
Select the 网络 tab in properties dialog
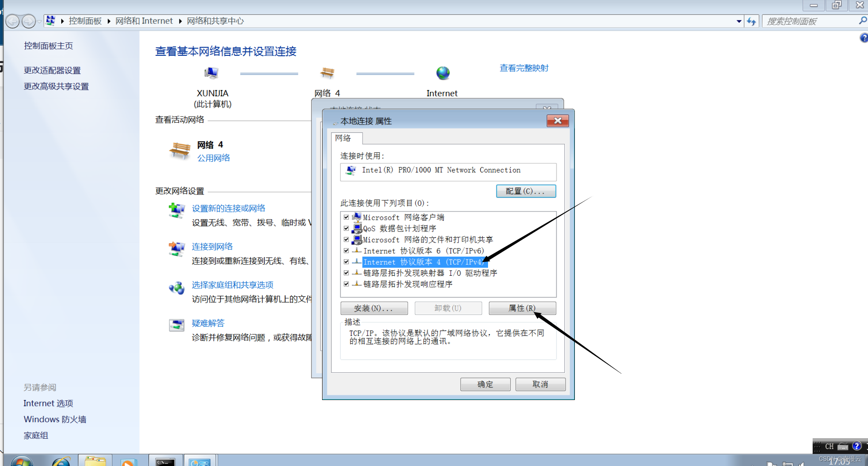click(x=343, y=138)
